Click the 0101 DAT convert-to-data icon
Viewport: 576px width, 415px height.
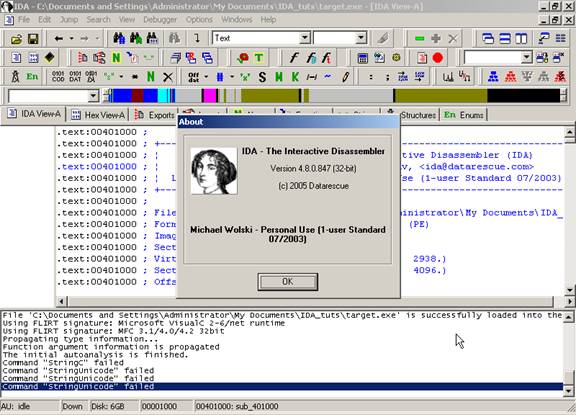[x=75, y=76]
